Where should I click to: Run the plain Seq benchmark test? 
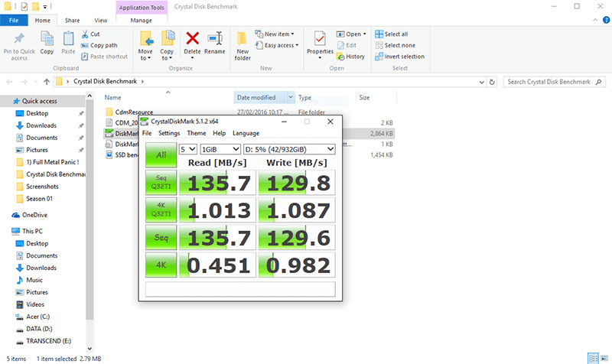161,237
